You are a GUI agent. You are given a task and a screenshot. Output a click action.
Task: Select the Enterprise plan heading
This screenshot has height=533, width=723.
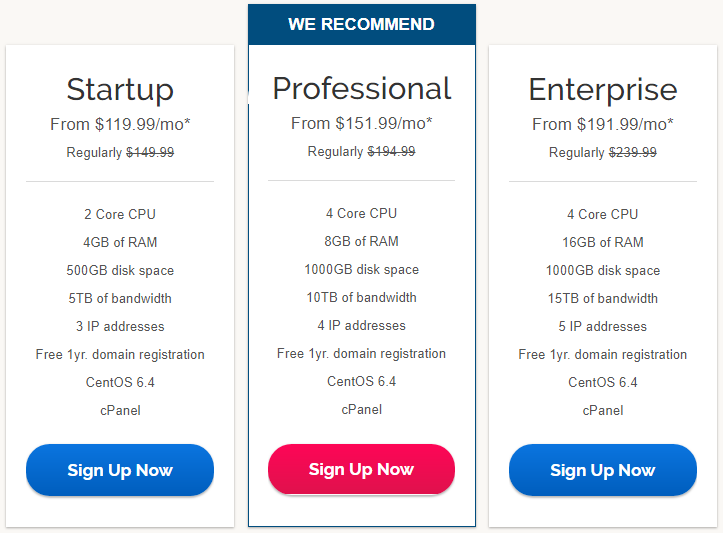(x=603, y=89)
